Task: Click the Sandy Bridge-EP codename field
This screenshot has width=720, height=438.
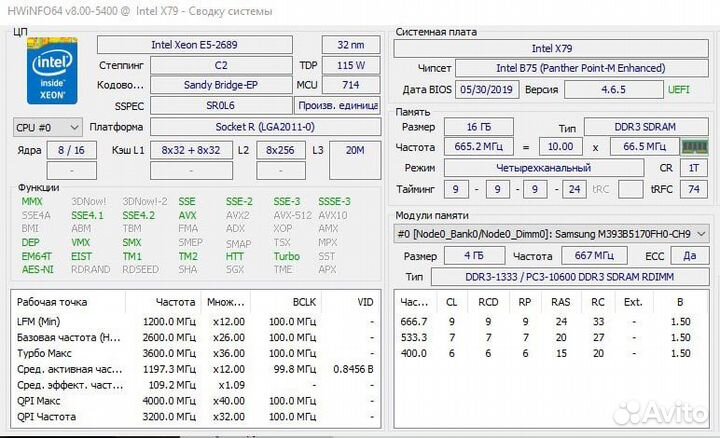Action: [x=221, y=85]
